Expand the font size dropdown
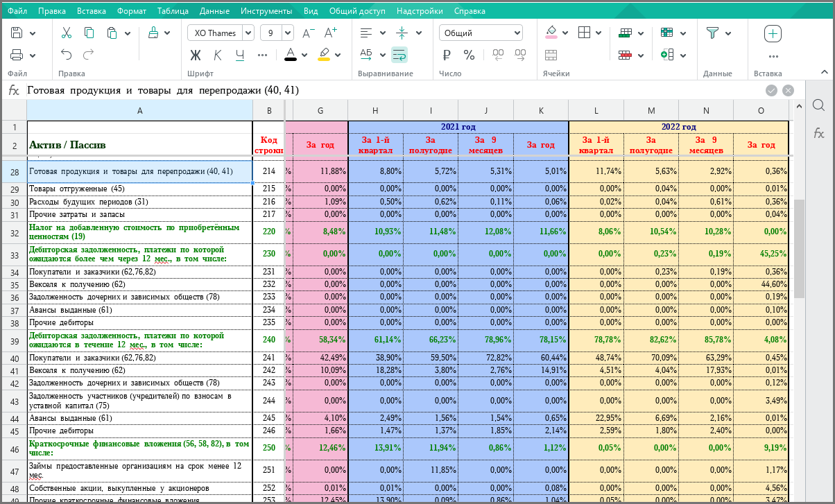The height and width of the screenshot is (504, 835). [286, 33]
